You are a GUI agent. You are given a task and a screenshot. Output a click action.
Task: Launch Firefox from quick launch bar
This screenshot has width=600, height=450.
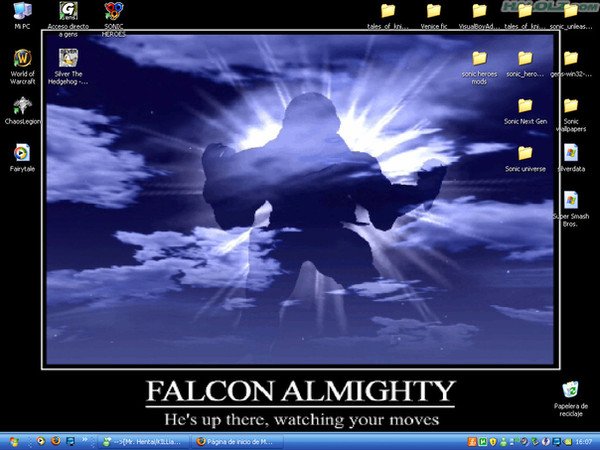click(55, 441)
